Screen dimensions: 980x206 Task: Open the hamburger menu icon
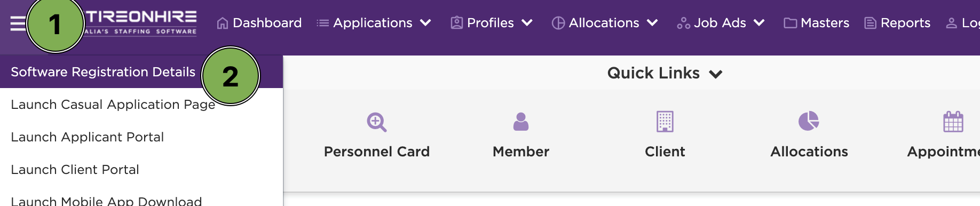click(x=18, y=23)
